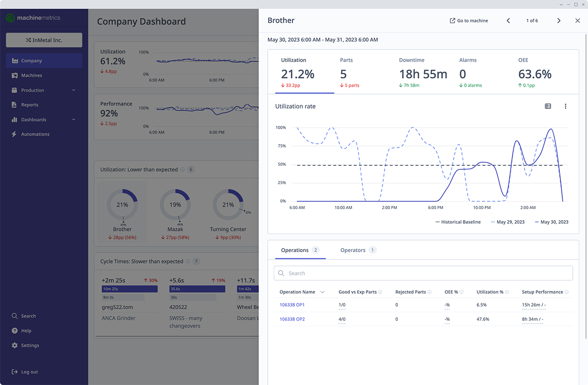Open the chart's three-dot options menu
This screenshot has height=385, width=588.
(565, 106)
